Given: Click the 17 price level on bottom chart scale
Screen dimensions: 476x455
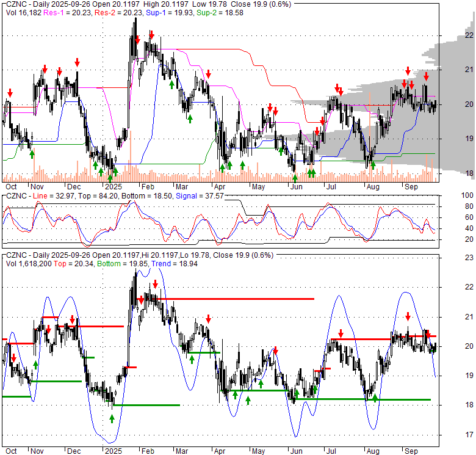Looking at the screenshot, I should [469, 435].
